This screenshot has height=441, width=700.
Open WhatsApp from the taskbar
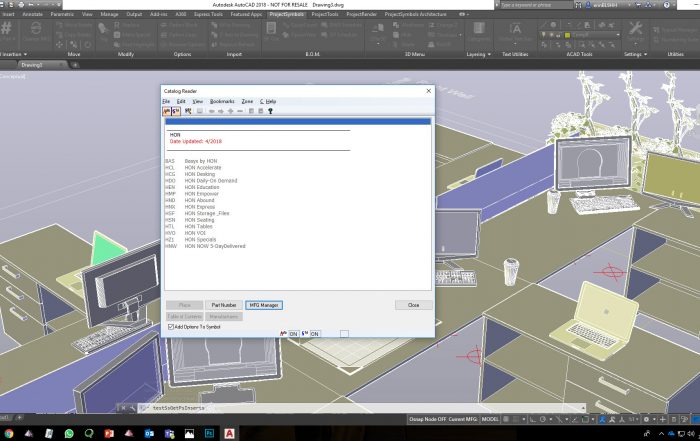(69, 433)
